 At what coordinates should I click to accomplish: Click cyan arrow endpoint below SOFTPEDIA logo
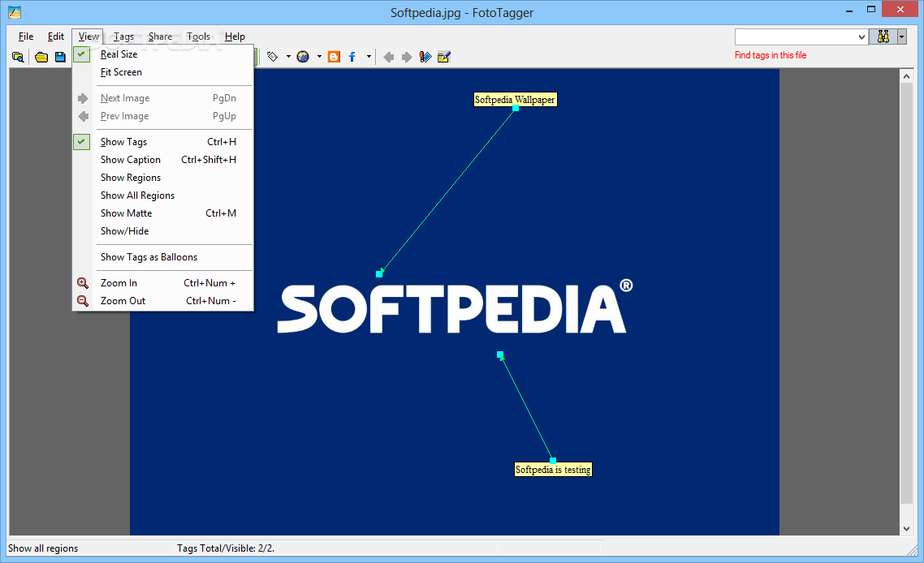pyautogui.click(x=500, y=355)
